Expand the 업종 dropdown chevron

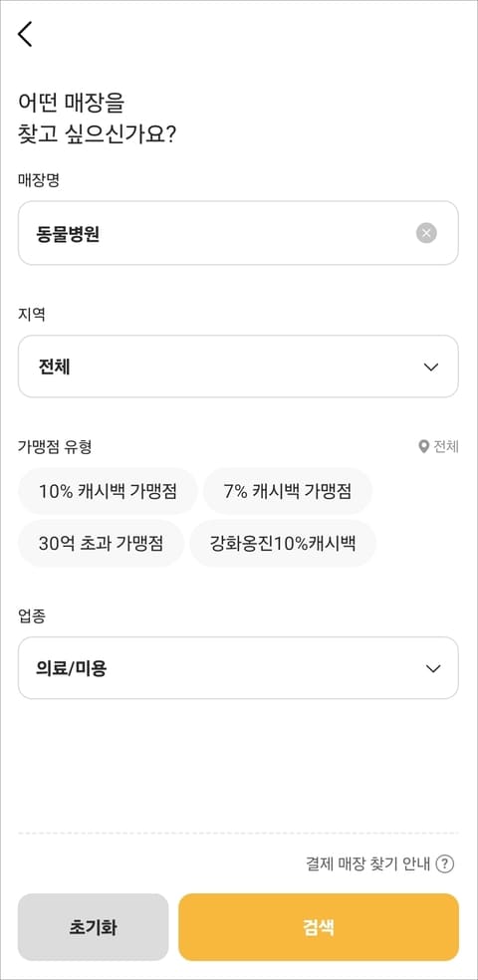pyautogui.click(x=432, y=668)
